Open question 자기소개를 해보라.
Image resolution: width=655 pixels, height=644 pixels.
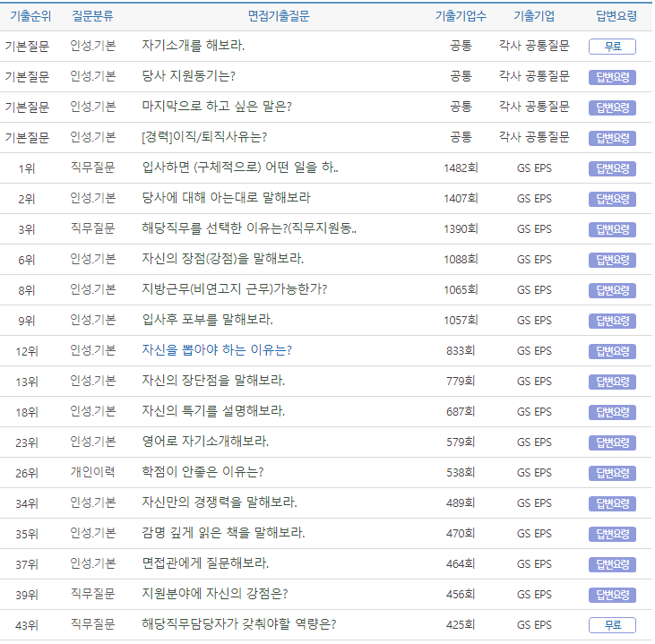(x=193, y=46)
